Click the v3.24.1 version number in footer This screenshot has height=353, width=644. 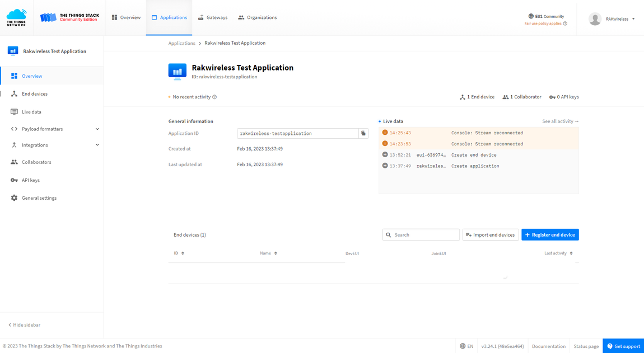(x=503, y=346)
